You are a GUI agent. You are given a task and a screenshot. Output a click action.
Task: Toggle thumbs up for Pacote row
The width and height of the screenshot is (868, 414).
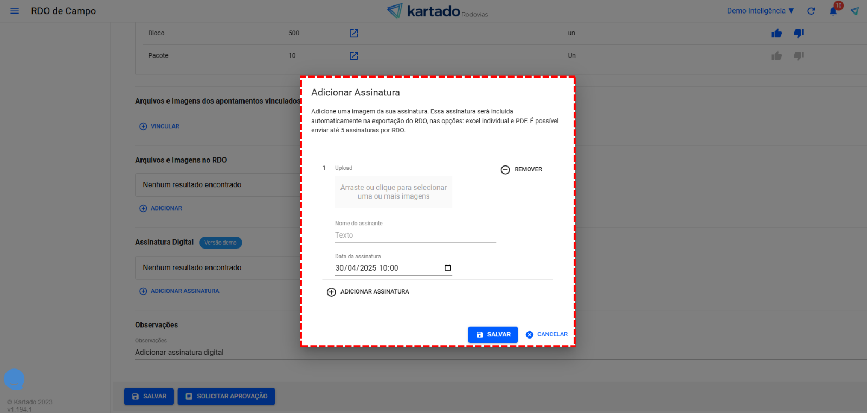point(777,56)
